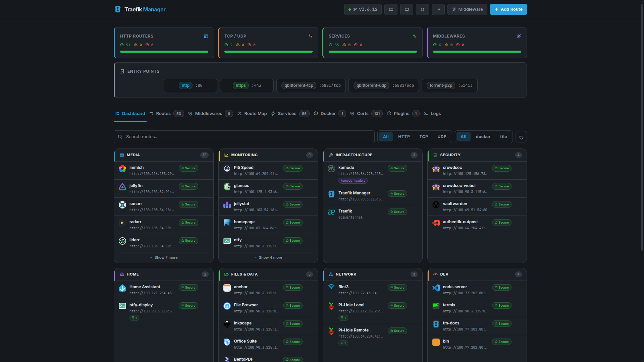Viewport: 644px width, 362px height.
Task: Toggle the UDP routes filter
Action: 442,137
